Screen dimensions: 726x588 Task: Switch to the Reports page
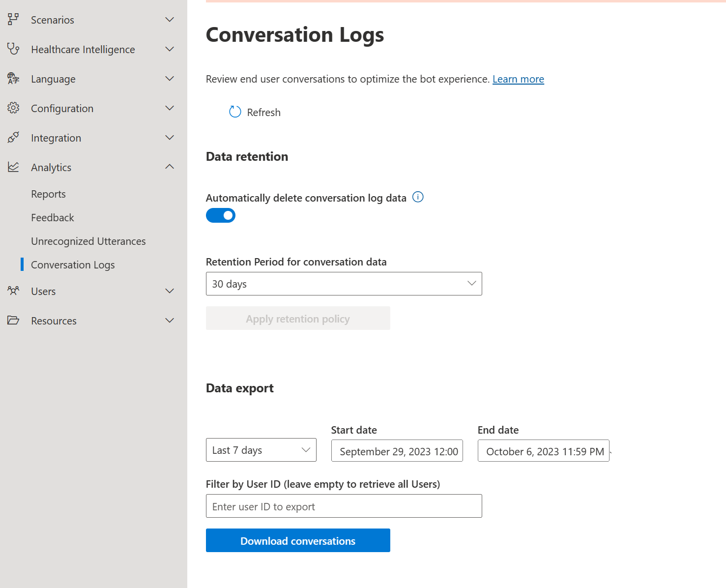coord(48,194)
